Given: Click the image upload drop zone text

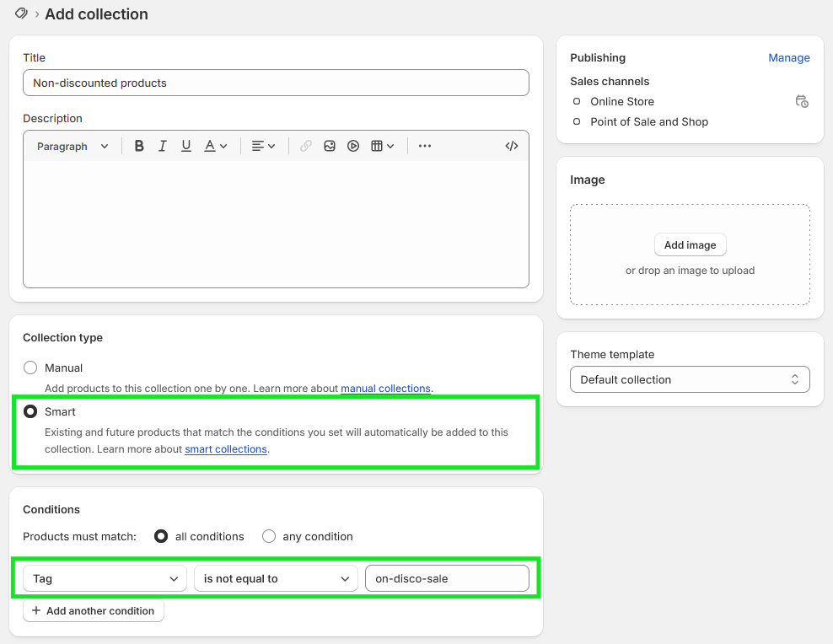Looking at the screenshot, I should [x=691, y=271].
